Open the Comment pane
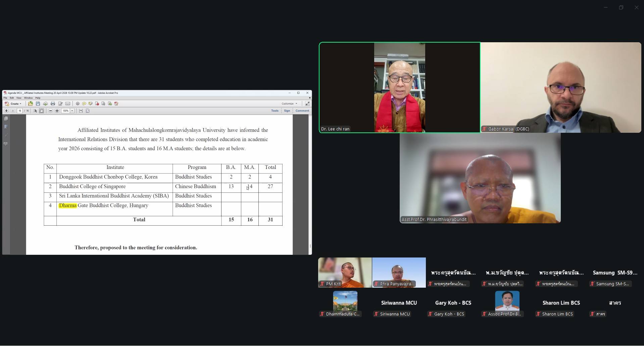Viewport: 644px width, 346px height. coord(302,111)
